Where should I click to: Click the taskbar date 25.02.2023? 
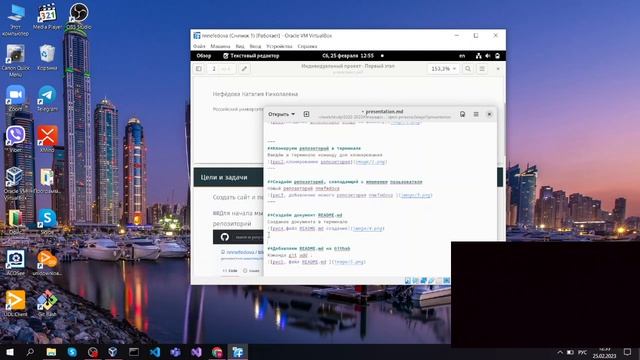coord(604,356)
